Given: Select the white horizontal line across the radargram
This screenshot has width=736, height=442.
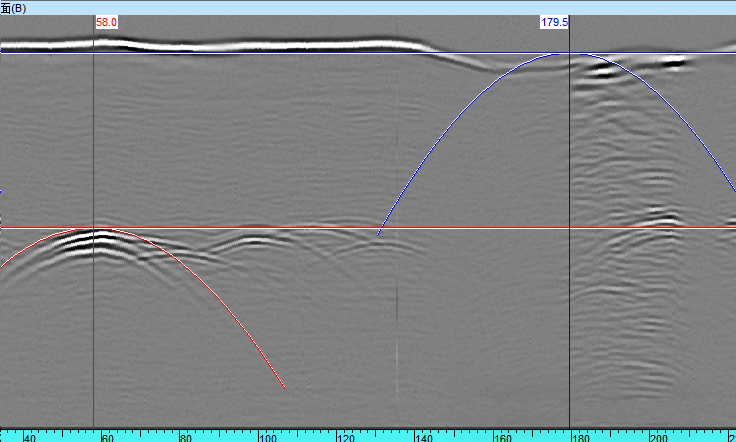Looking at the screenshot, I should point(300,228).
